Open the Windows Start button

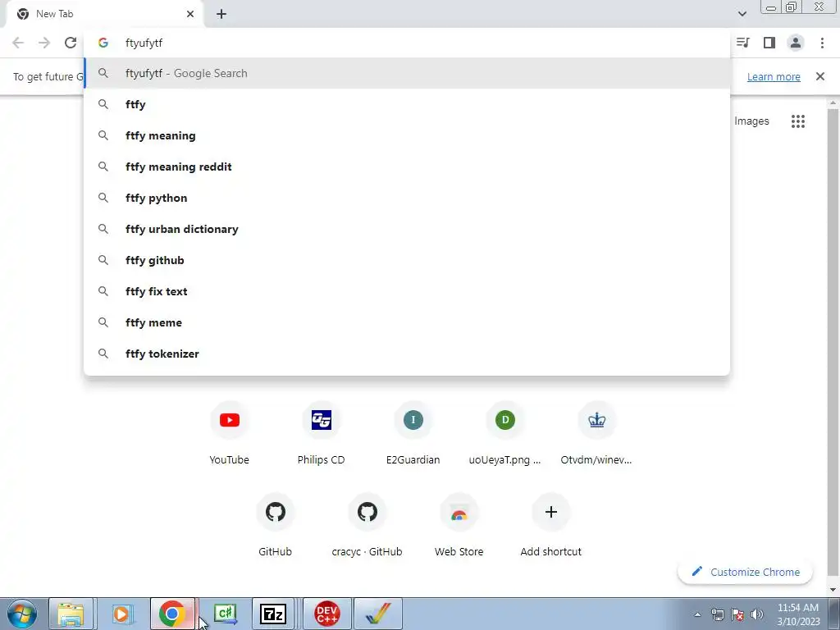(x=22, y=614)
